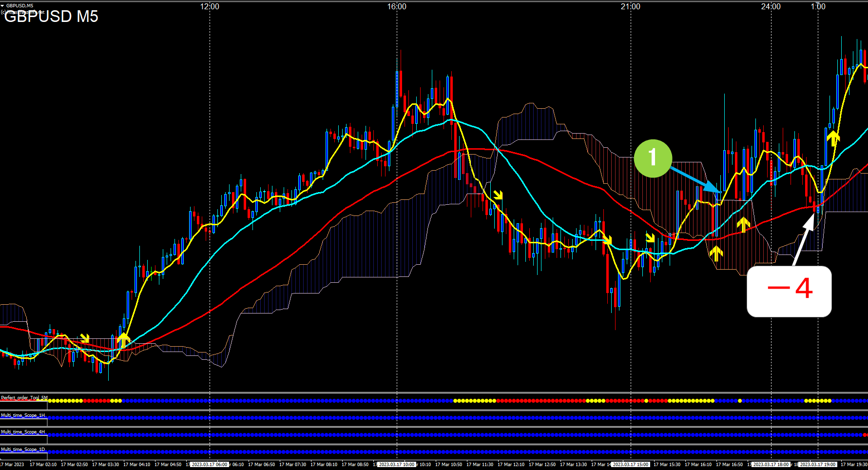Click the lone yellow dot in Perfect_order row near 16:50

[x=740, y=401]
